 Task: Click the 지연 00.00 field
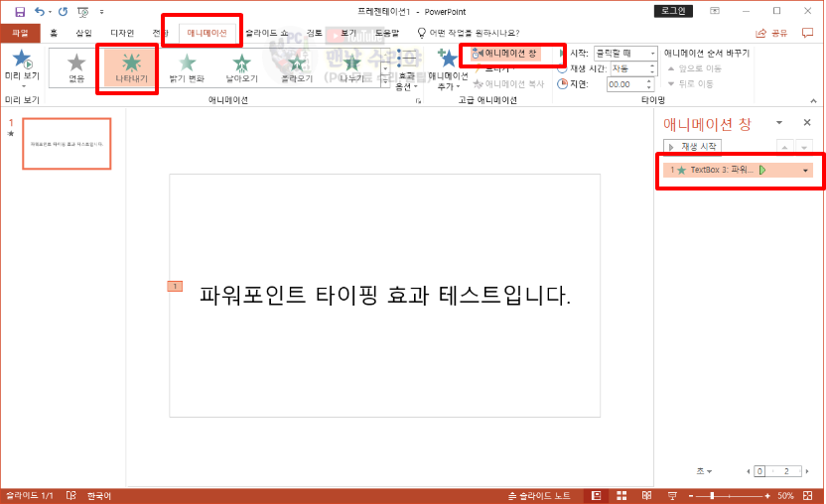[625, 84]
